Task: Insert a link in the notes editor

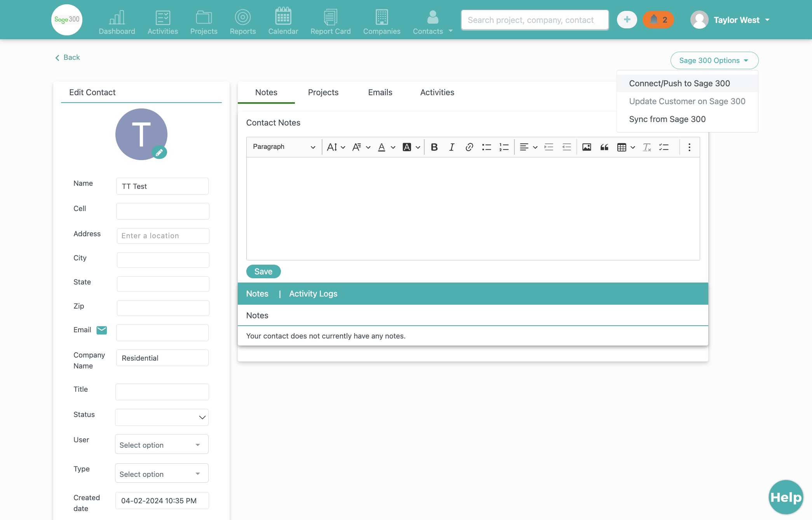Action: pyautogui.click(x=469, y=147)
